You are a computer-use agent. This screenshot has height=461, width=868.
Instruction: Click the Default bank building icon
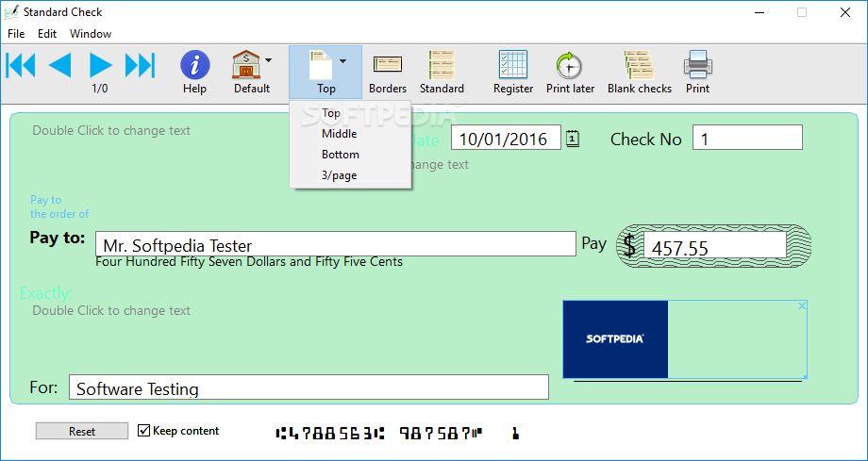click(246, 65)
